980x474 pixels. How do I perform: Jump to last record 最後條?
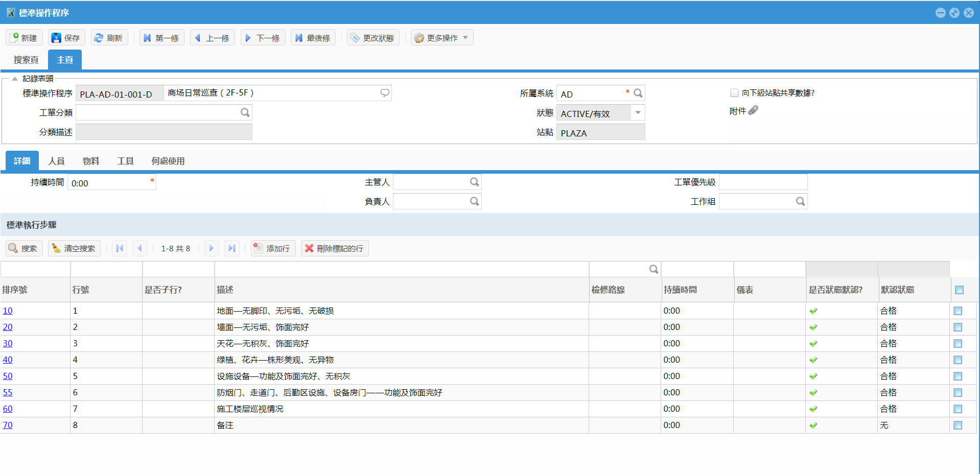[x=313, y=38]
